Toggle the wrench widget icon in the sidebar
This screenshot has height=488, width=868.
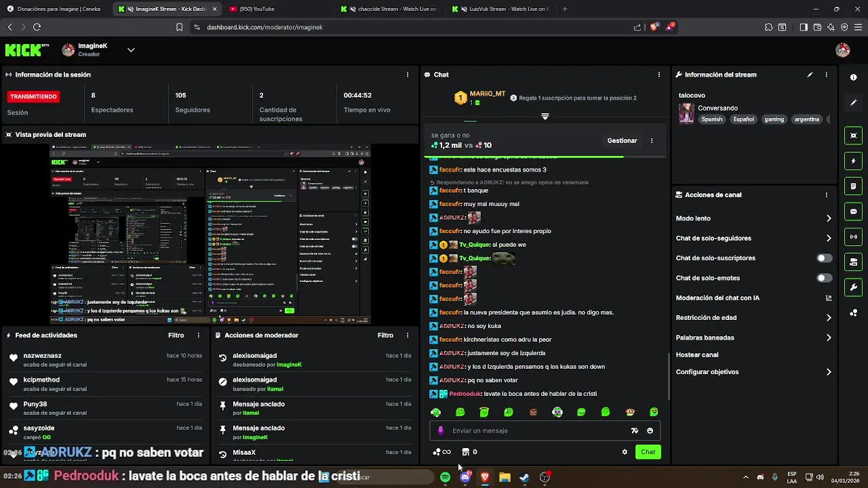(x=853, y=287)
